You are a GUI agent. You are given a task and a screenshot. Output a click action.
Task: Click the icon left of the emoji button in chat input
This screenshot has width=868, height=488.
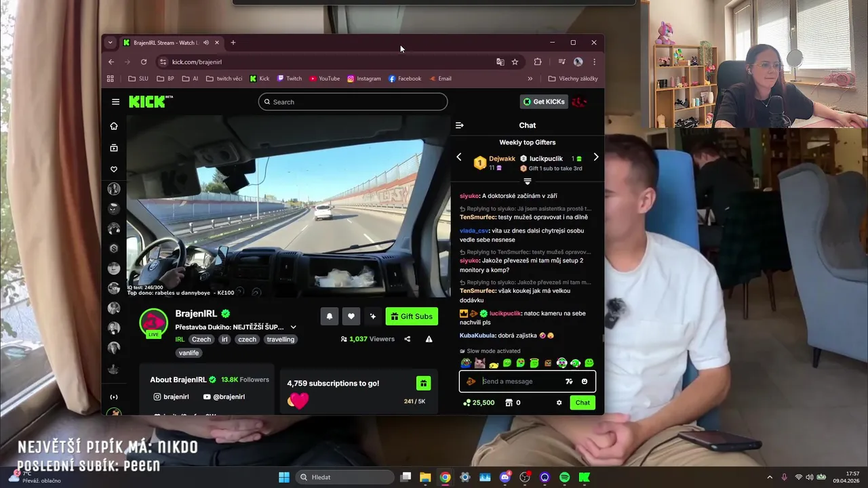[569, 382]
